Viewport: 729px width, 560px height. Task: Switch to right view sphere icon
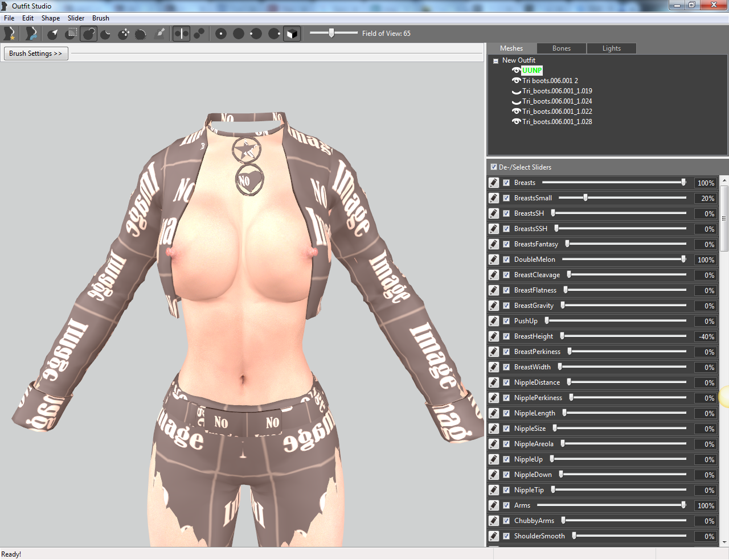click(274, 34)
